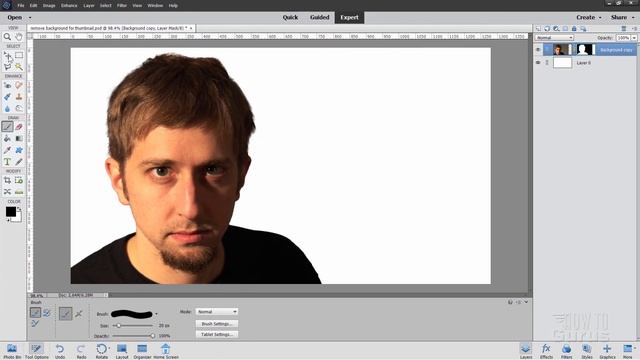This screenshot has height=360, width=640.
Task: Select the Color Picker eyedropper tool
Action: pos(7,150)
